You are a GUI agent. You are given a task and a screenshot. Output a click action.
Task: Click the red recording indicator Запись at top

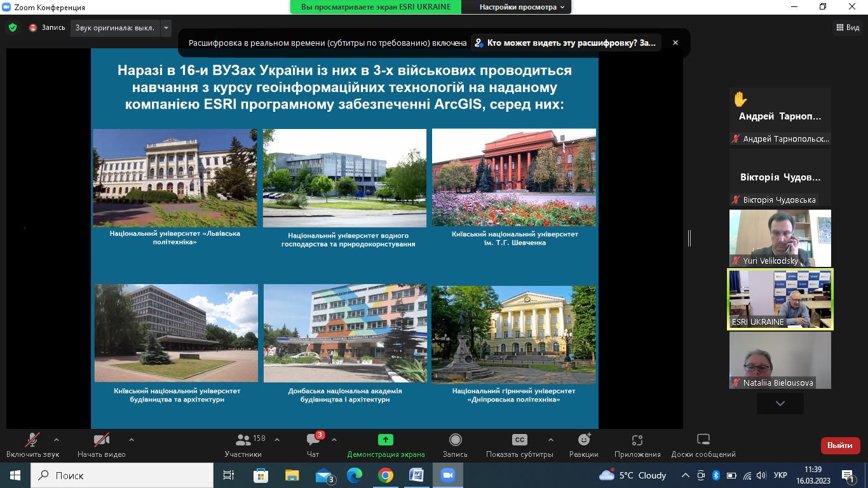(47, 28)
